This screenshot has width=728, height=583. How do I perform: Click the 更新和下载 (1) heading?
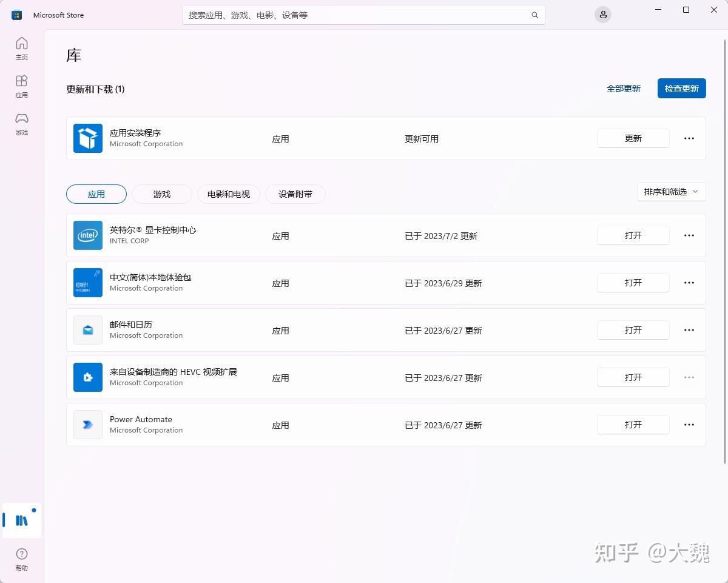[x=95, y=89]
